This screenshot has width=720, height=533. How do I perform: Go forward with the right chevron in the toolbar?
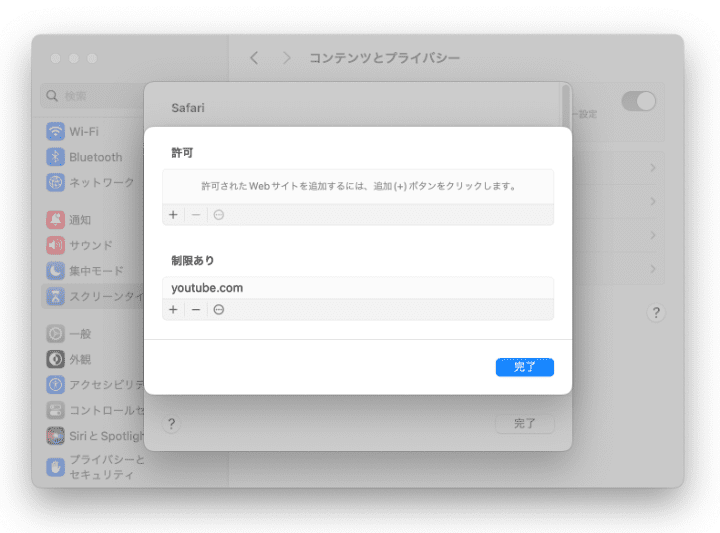(287, 58)
